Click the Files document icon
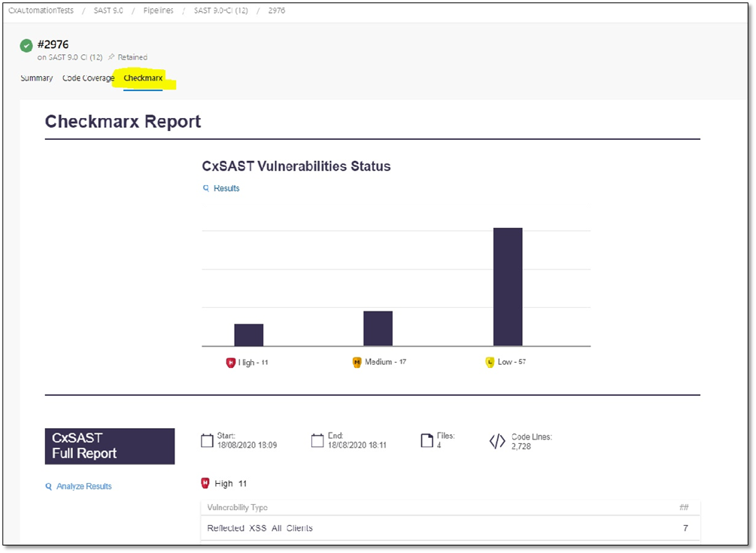Screen dimensions: 756x553 pyautogui.click(x=427, y=441)
